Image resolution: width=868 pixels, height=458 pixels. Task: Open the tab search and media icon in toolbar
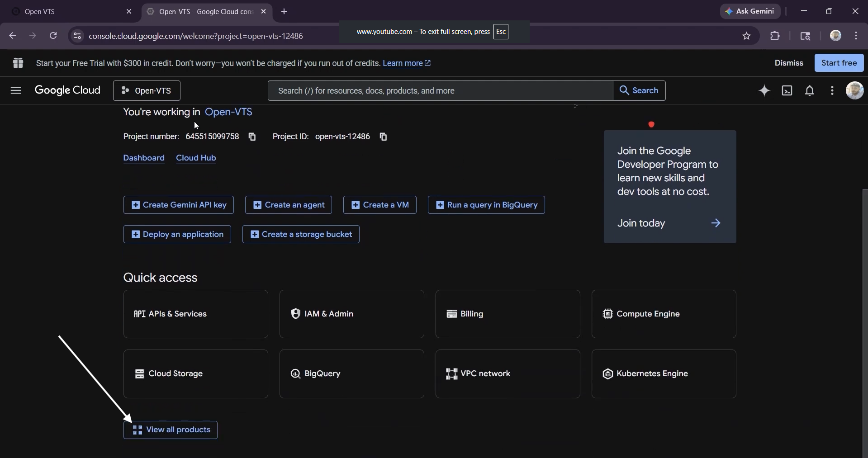coord(805,36)
